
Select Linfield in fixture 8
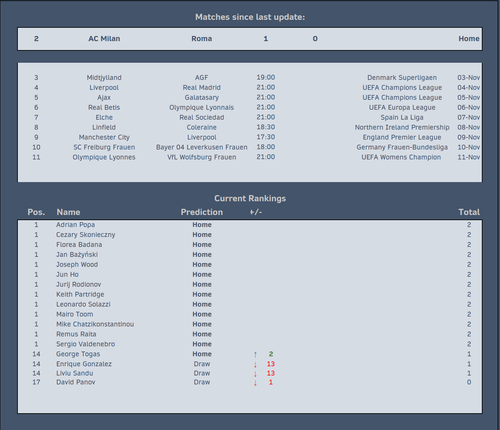tap(104, 127)
